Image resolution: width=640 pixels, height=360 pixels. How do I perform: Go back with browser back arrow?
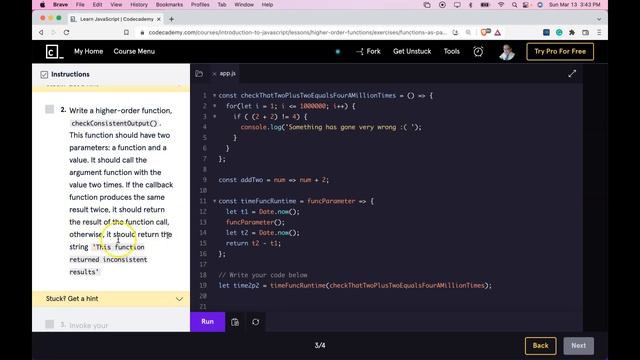(41, 32)
